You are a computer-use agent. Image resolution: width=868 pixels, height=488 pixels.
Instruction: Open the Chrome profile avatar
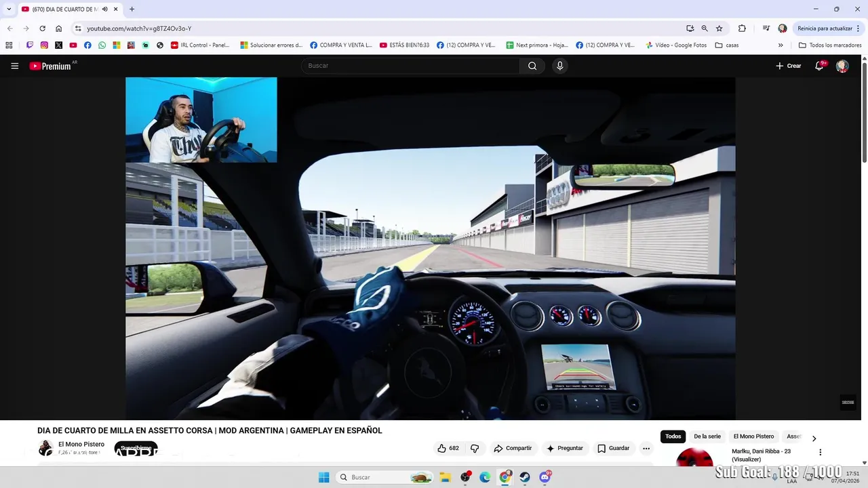point(783,28)
